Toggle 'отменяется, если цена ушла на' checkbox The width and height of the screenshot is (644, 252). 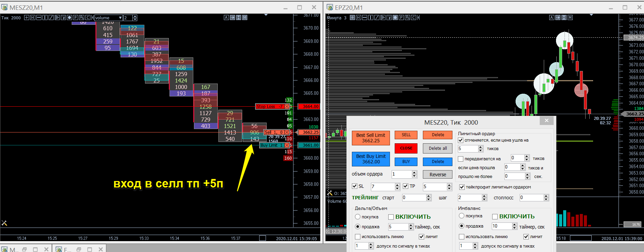pos(461,140)
